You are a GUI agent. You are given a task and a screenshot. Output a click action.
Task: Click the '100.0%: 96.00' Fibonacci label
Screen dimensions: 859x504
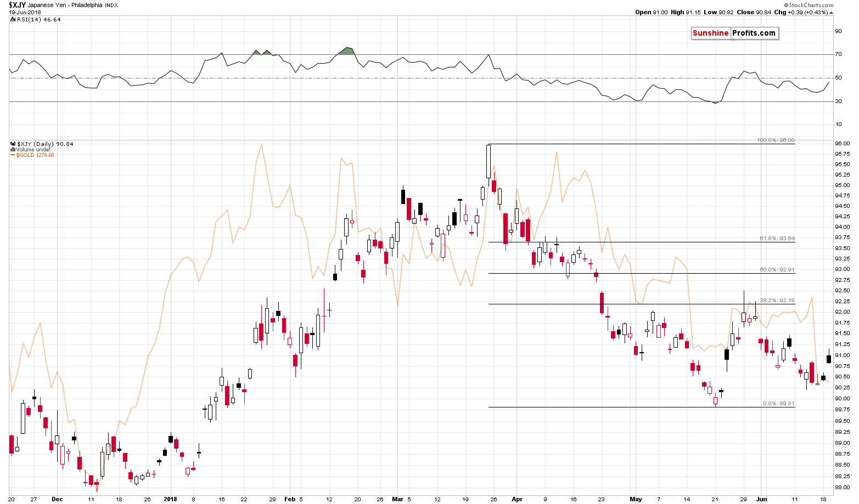click(x=776, y=140)
